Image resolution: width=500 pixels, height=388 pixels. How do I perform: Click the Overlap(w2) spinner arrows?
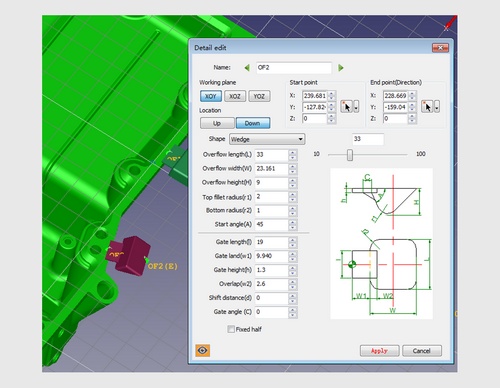point(293,284)
